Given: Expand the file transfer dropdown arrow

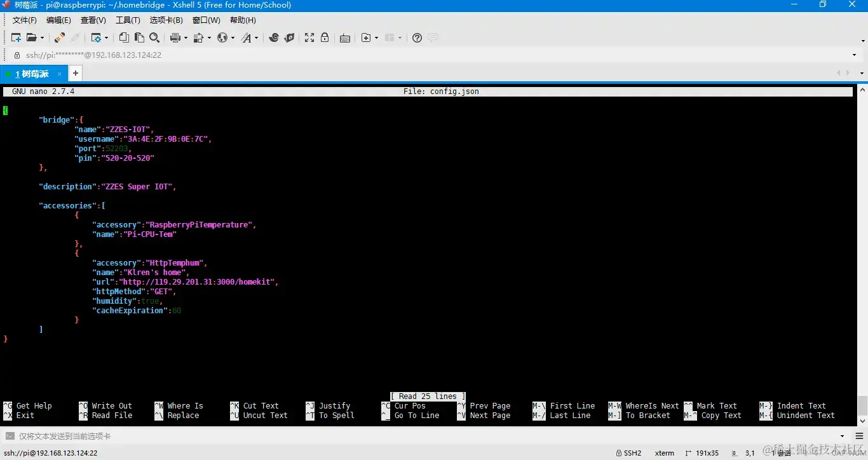Looking at the screenshot, I should tap(208, 38).
